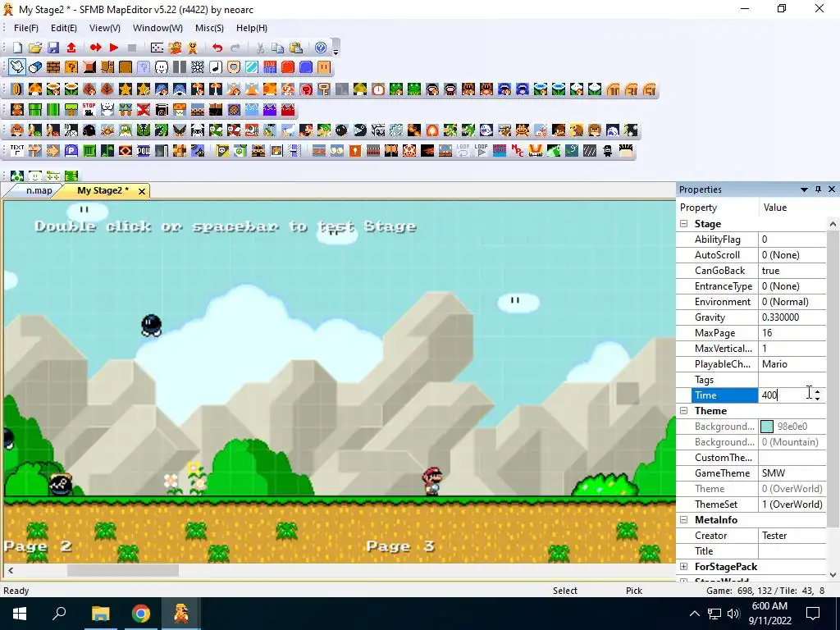Viewport: 840px width, 630px height.
Task: Select the TEXT object tool
Action: pos(17,151)
